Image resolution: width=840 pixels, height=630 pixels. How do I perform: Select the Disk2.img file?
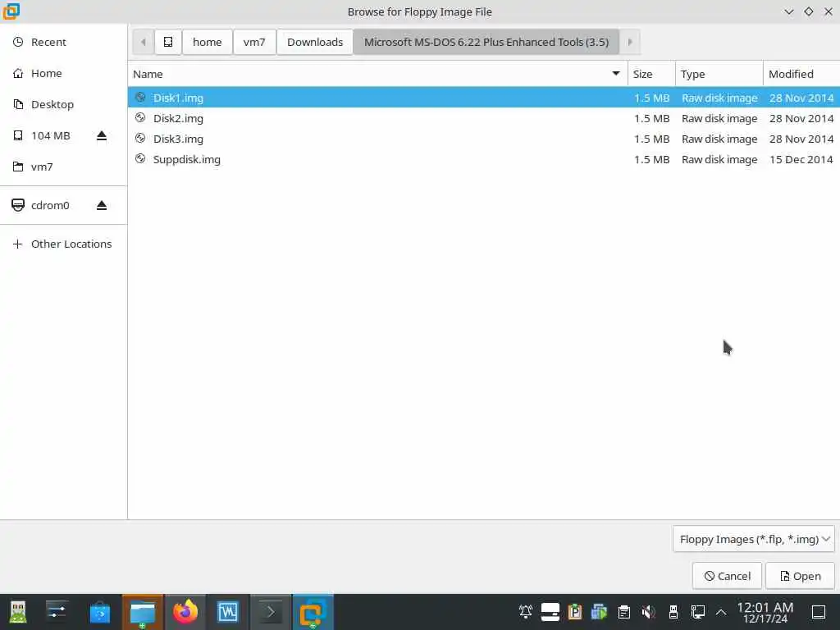point(483,118)
